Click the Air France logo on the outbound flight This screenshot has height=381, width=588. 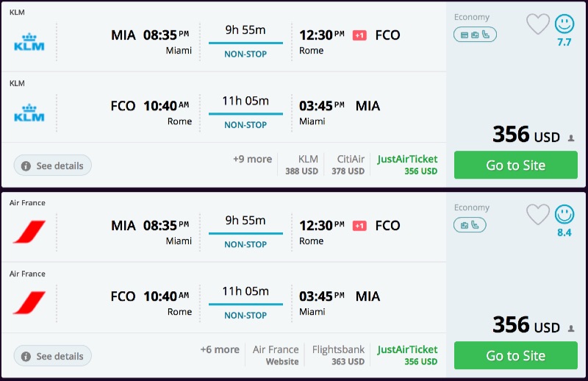click(29, 232)
